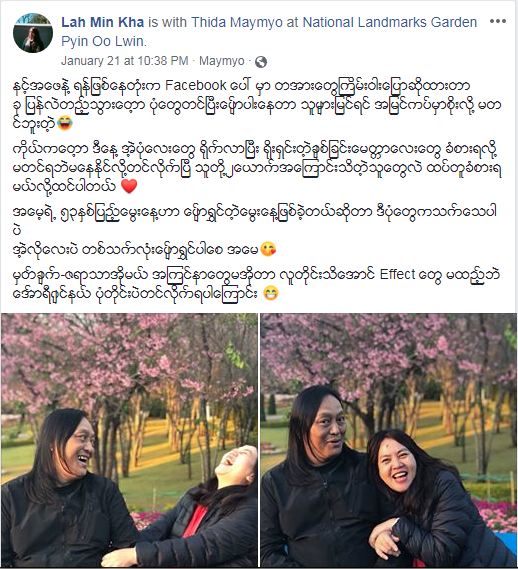Click the red heart emoji
Viewport: 518px width, 569px height.
(x=129, y=186)
